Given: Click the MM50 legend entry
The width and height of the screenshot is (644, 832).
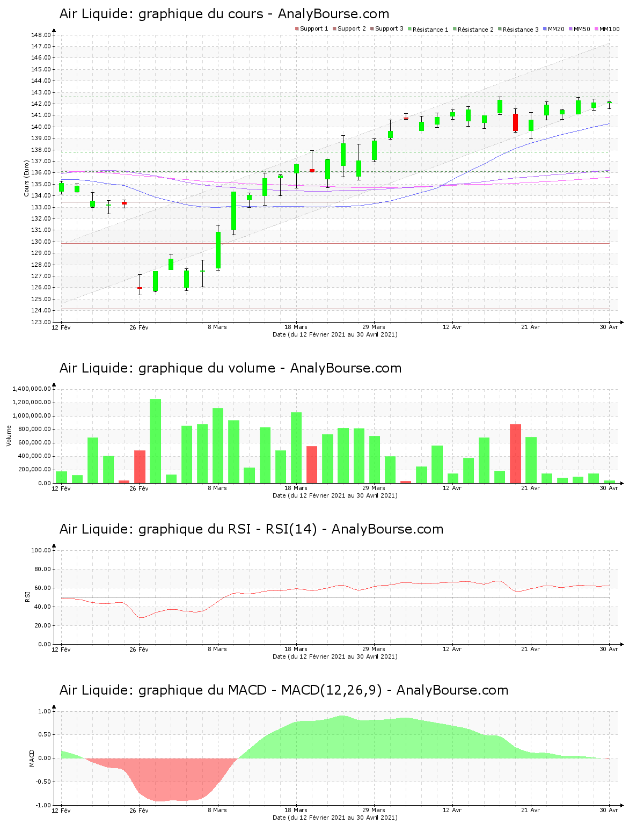Looking at the screenshot, I should tap(579, 29).
